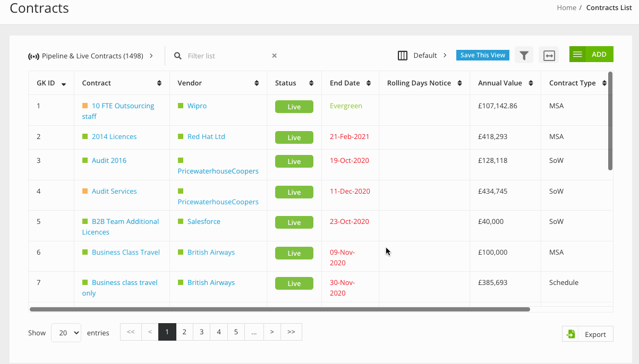Click the pagination ellipsis button
The image size is (639, 364).
click(254, 332)
